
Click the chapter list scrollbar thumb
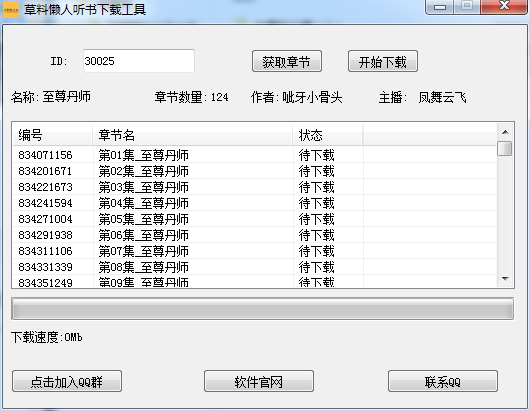tap(505, 148)
